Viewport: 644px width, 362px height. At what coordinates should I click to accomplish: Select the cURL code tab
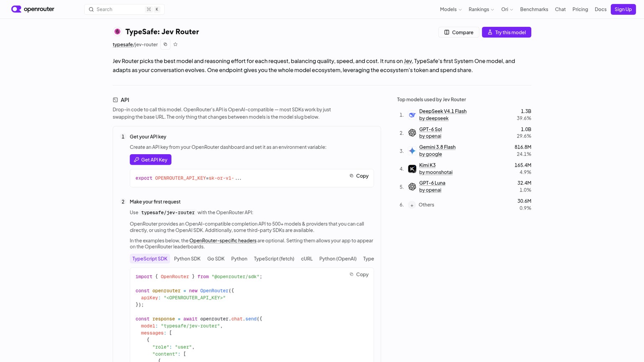click(307, 259)
